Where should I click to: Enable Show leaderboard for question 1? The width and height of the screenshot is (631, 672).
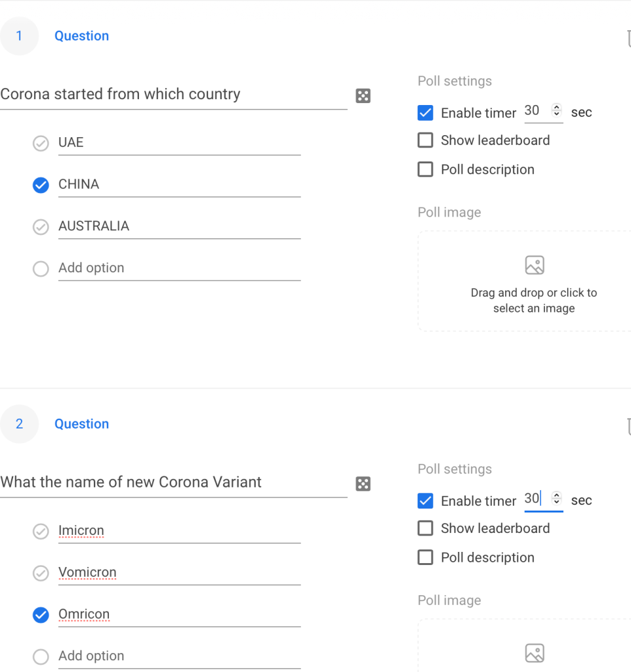(x=426, y=140)
